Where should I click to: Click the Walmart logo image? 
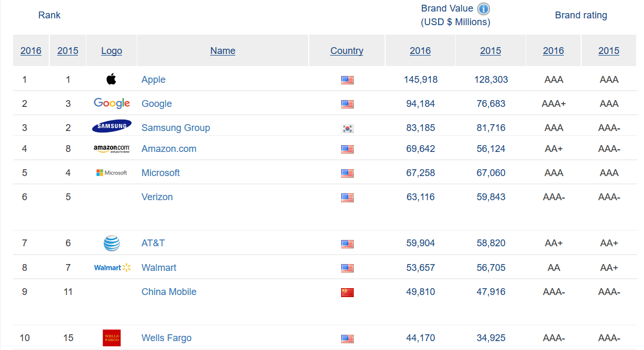(112, 268)
